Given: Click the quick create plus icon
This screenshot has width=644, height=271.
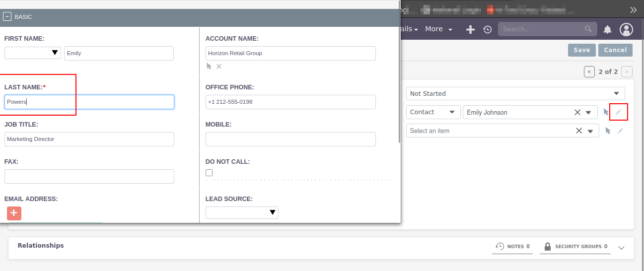Looking at the screenshot, I should click(x=470, y=29).
